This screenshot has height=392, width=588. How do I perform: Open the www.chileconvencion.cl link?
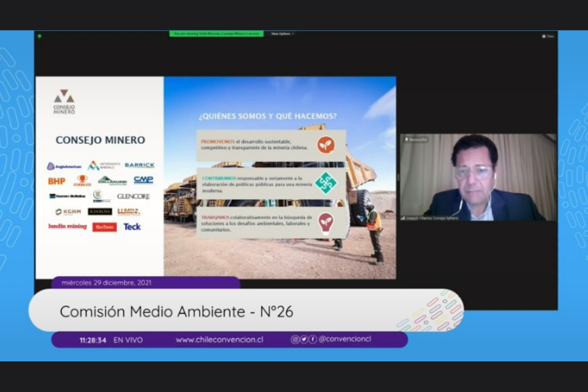click(x=219, y=340)
